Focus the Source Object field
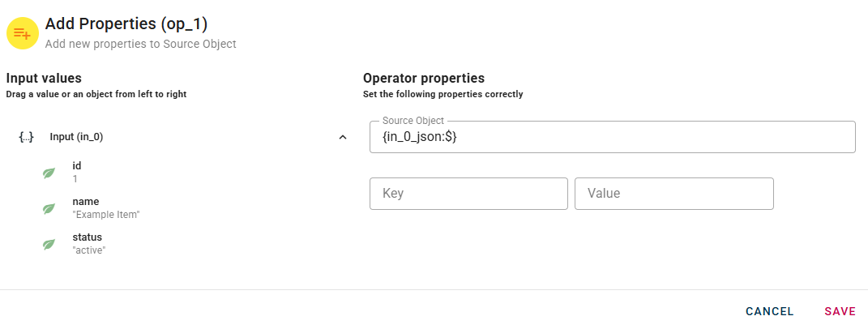The height and width of the screenshot is (329, 868). point(612,138)
